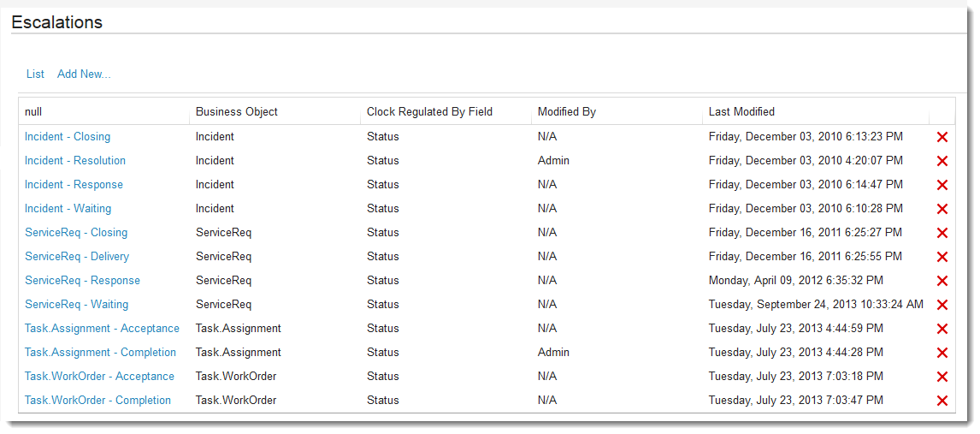Delete Task.Assignment - Acceptance escalation
Viewport: 980px width, 434px height.
[942, 329]
